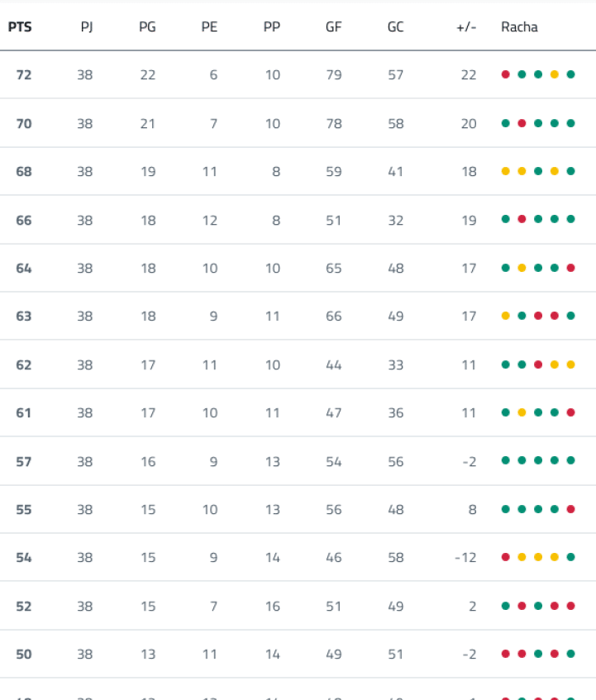The height and width of the screenshot is (700, 596).
Task: Sort by the PJ column header
Action: pyautogui.click(x=87, y=27)
